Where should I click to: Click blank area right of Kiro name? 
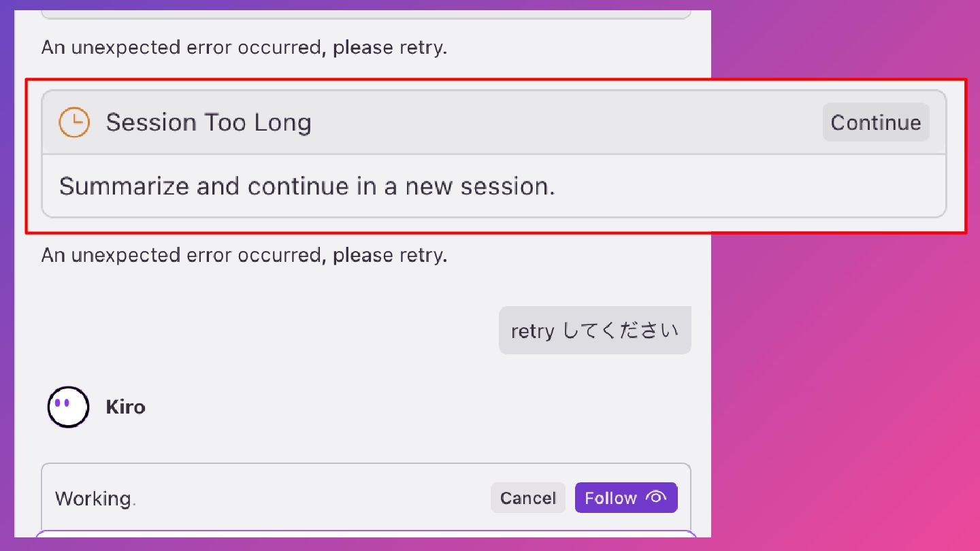click(x=408, y=407)
